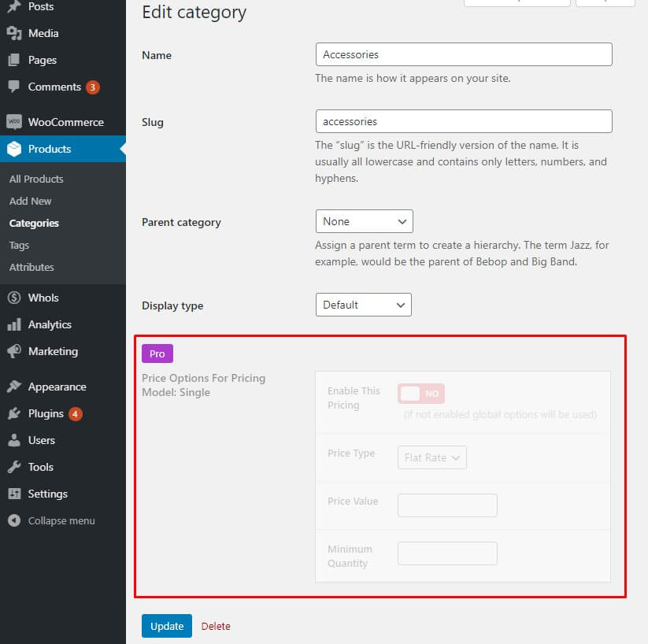Click the Whols dollar icon

pos(14,298)
